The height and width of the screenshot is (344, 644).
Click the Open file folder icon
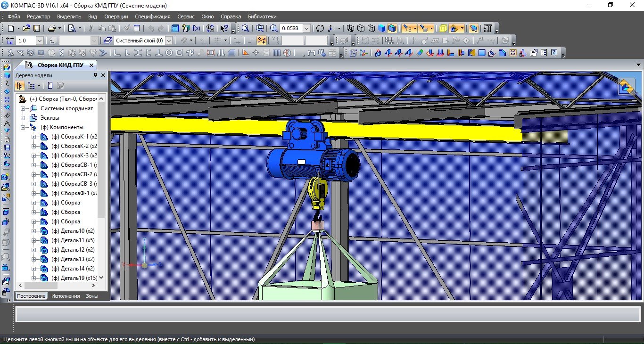tap(26, 28)
